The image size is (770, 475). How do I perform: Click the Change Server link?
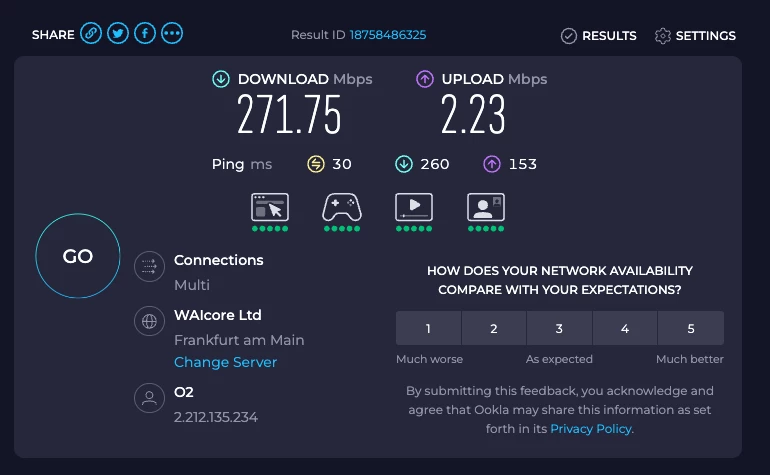click(225, 362)
